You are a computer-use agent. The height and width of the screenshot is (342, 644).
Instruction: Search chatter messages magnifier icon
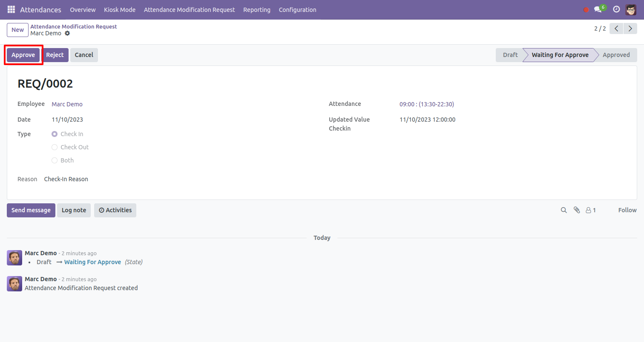564,210
